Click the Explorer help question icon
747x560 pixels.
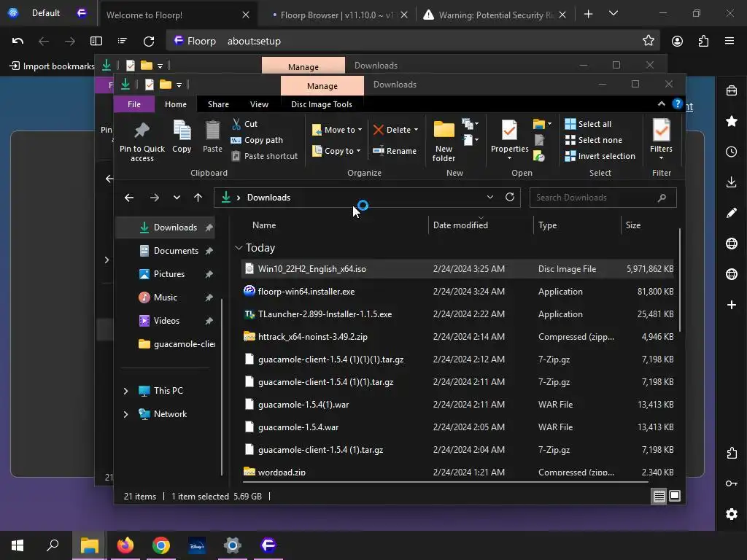677,104
